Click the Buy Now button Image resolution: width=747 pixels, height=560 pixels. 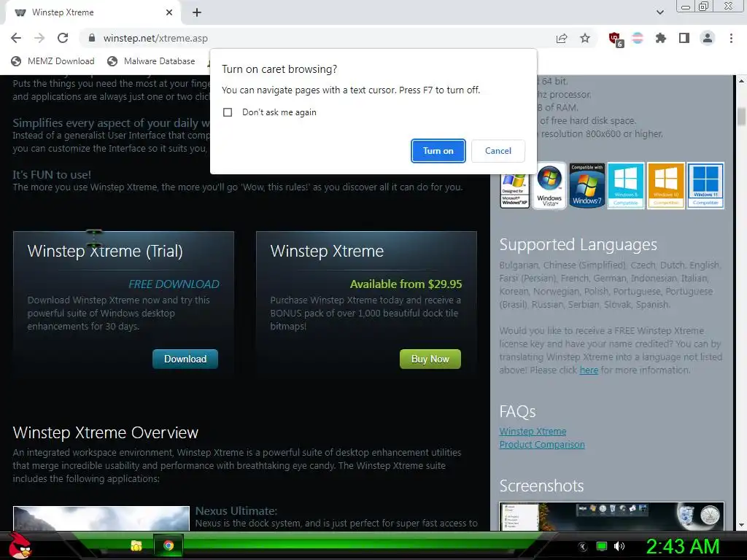pyautogui.click(x=430, y=359)
